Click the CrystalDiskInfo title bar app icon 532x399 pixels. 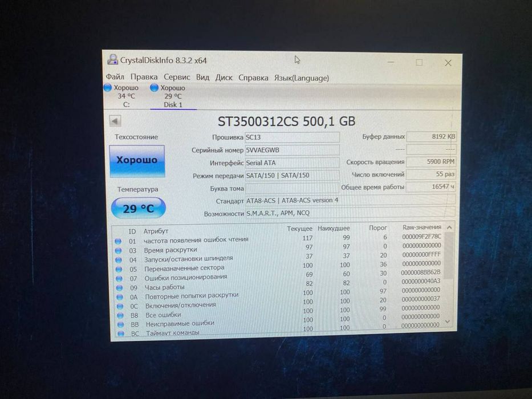[x=113, y=60]
